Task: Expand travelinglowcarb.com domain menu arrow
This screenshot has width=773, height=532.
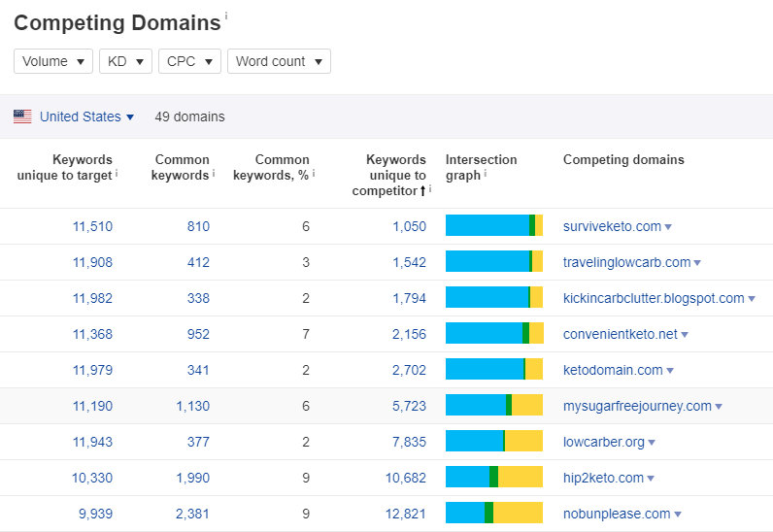Action: point(697,263)
